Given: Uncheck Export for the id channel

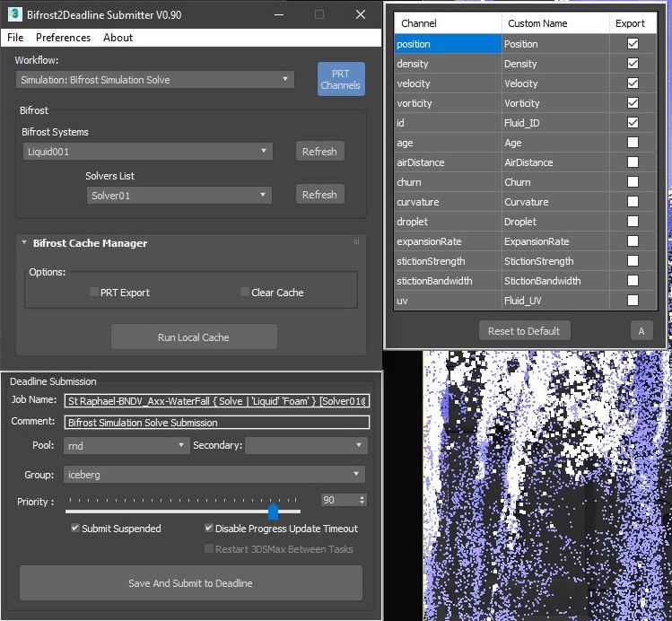Looking at the screenshot, I should pos(633,123).
